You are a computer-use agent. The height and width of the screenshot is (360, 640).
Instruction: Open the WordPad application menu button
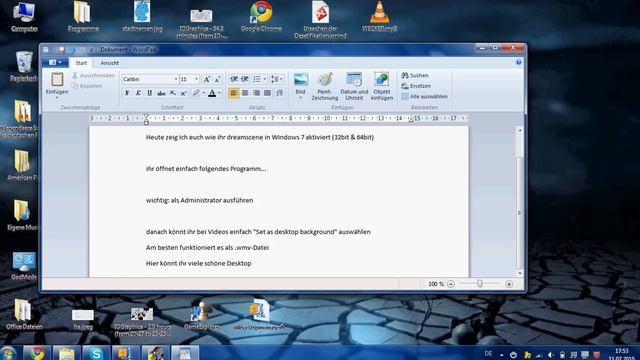pos(55,62)
